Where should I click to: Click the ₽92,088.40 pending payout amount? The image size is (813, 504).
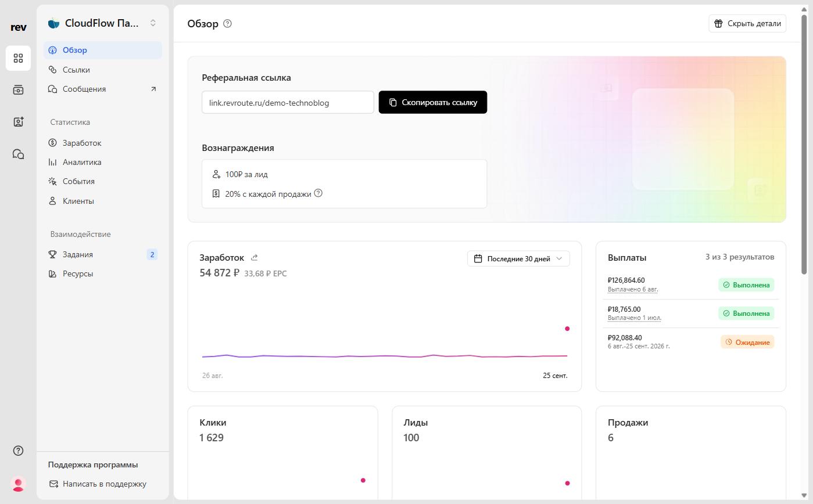pos(625,337)
